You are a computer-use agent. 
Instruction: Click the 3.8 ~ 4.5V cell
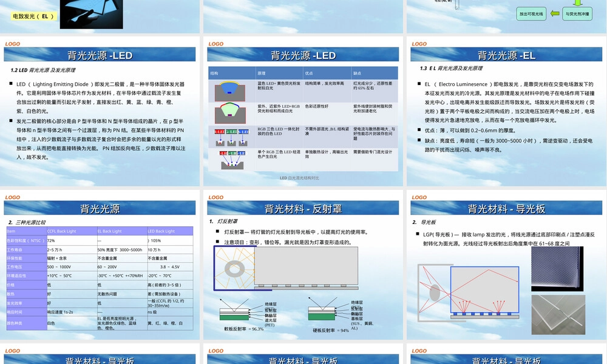coord(170,266)
